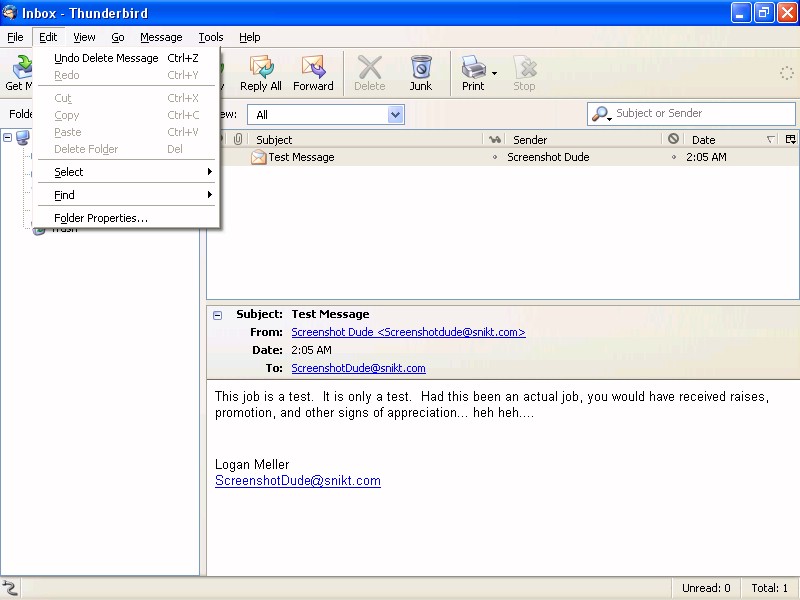
Task: Click the Thunderbird title bar icon
Action: 10,12
